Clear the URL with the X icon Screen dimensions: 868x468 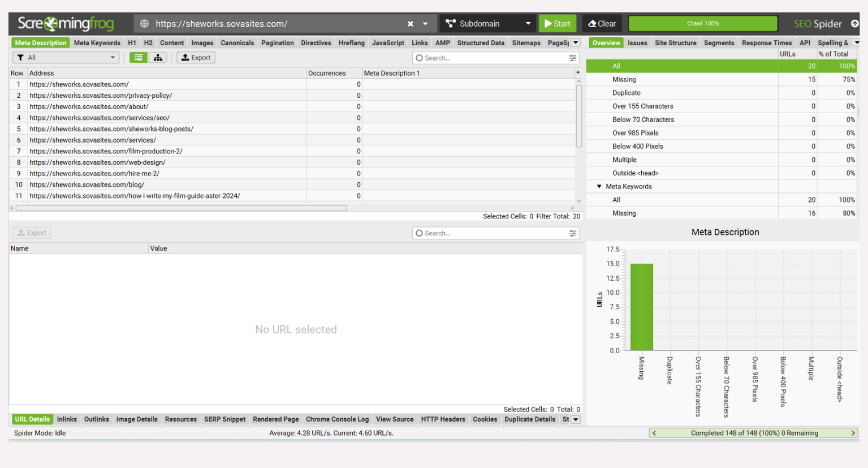click(411, 24)
